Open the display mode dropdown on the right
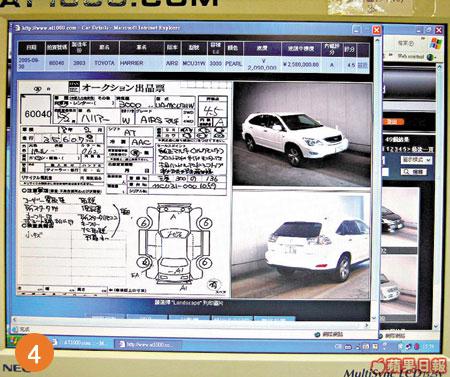The width and height of the screenshot is (450, 377). click(x=416, y=160)
